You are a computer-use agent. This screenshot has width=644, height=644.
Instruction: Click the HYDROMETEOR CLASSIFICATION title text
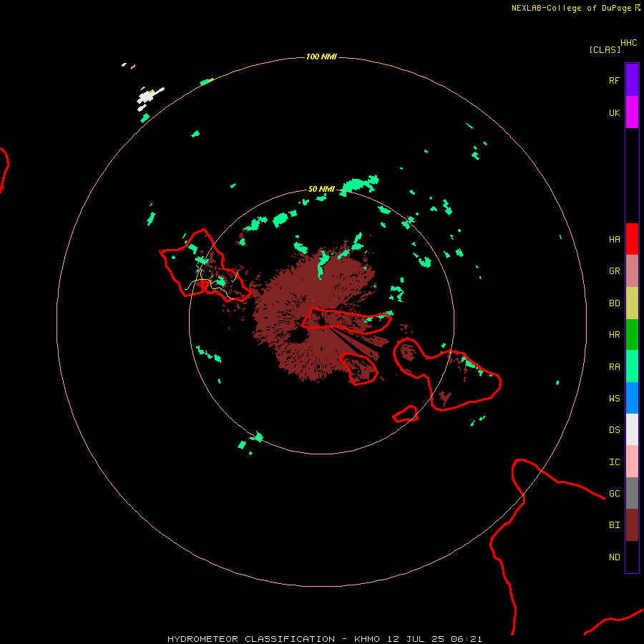[251, 639]
